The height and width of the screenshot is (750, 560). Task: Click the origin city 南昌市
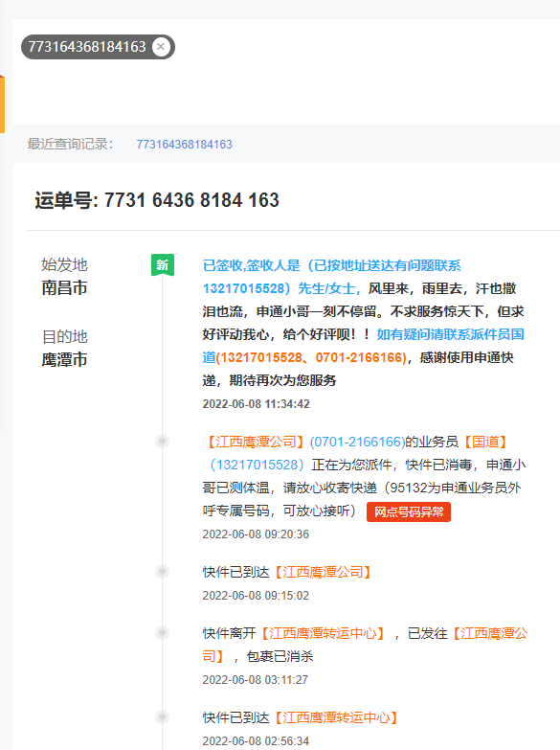pyautogui.click(x=64, y=288)
